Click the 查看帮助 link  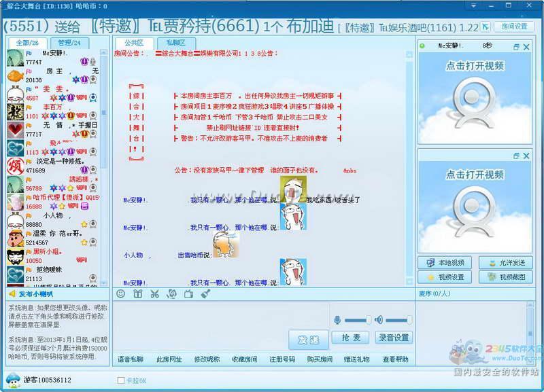coord(395,359)
